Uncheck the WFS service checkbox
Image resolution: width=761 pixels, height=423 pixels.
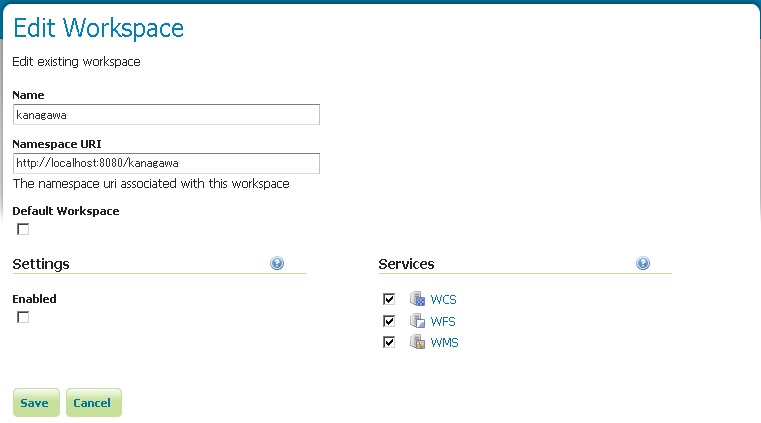pyautogui.click(x=389, y=321)
